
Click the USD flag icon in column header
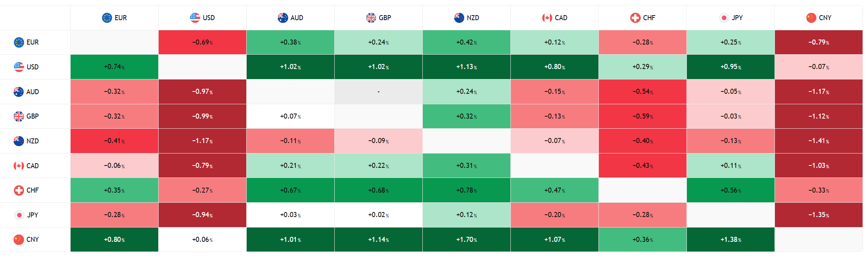pos(195,18)
